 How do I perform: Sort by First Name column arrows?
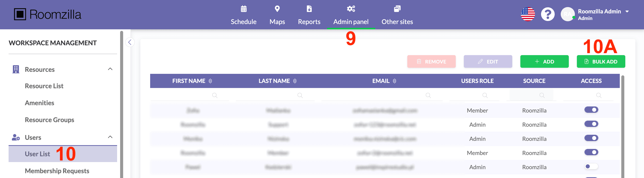(210, 81)
